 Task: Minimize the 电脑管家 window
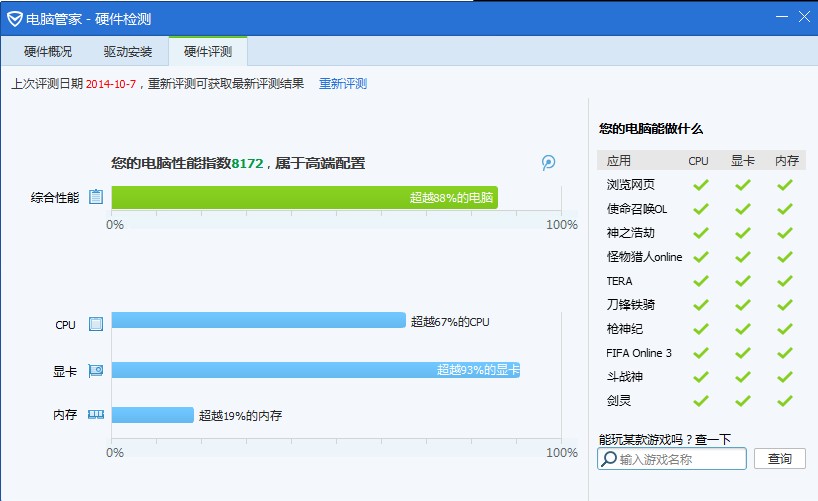click(x=781, y=17)
